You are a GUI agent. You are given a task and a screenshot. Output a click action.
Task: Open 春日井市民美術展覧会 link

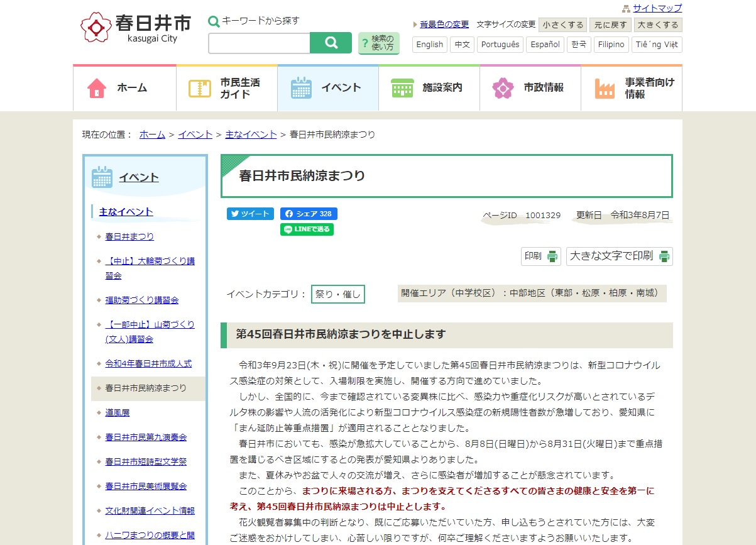146,486
